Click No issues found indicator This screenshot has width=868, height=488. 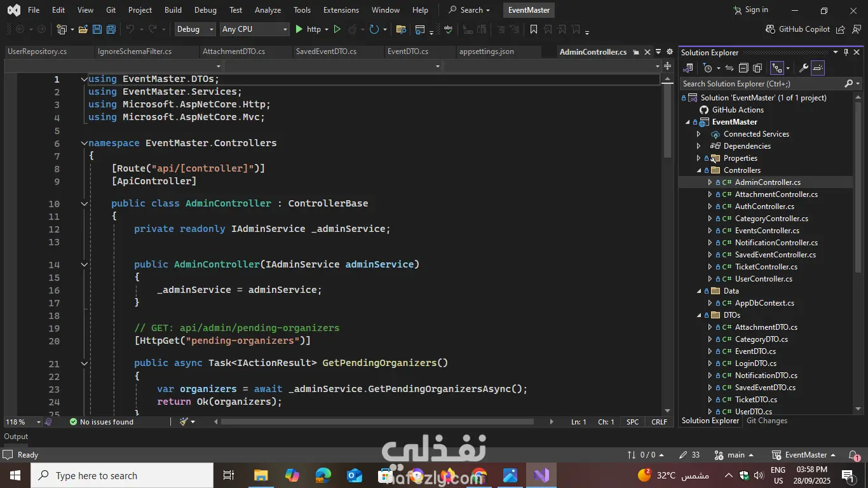click(x=102, y=422)
